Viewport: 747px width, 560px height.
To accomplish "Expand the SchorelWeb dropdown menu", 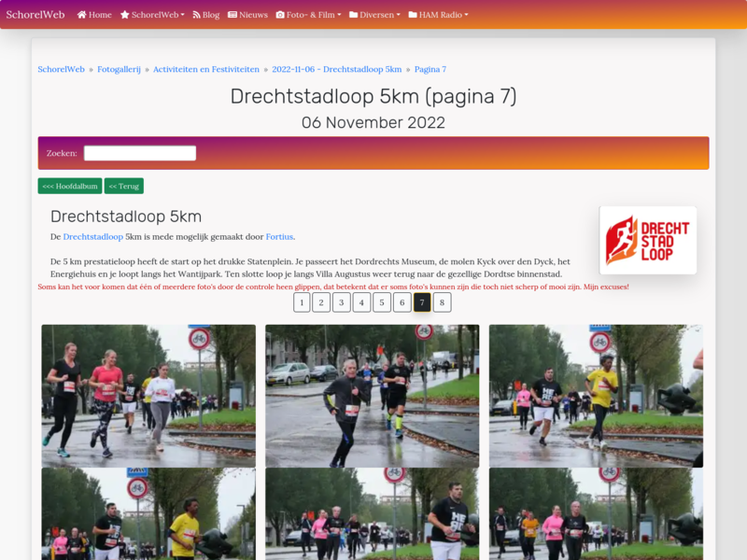I will tap(152, 15).
